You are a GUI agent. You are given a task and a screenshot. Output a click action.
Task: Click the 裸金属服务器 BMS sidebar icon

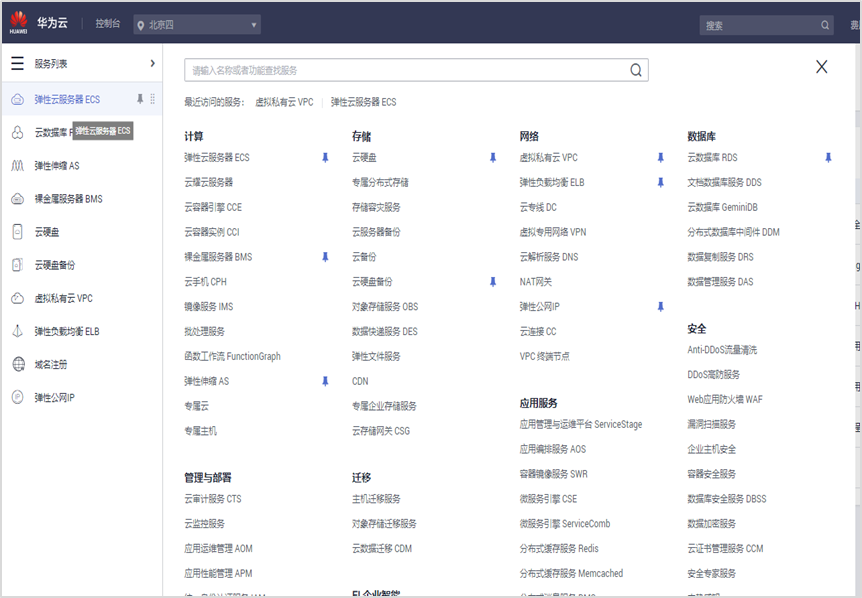[x=18, y=199]
